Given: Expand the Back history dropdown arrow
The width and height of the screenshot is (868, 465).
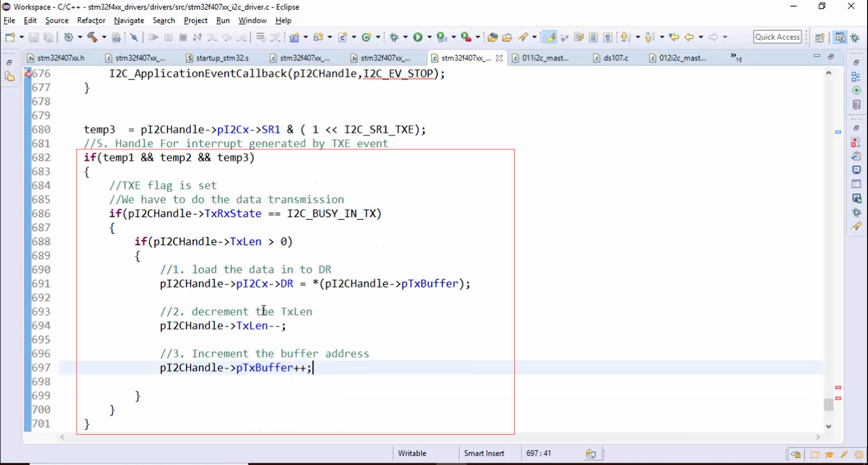Looking at the screenshot, I should click(x=701, y=37).
